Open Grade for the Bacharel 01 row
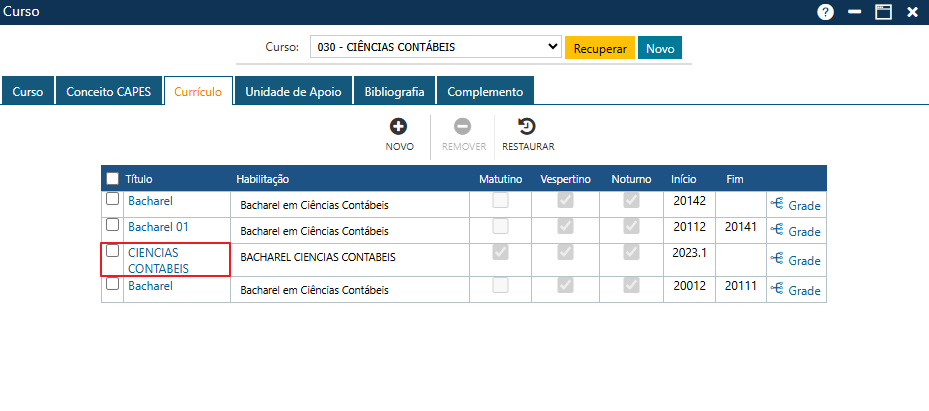Image resolution: width=929 pixels, height=411 pixels. coord(795,231)
